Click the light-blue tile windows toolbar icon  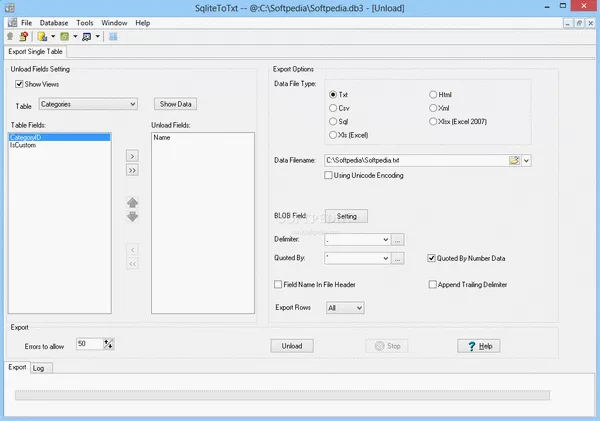pos(113,36)
